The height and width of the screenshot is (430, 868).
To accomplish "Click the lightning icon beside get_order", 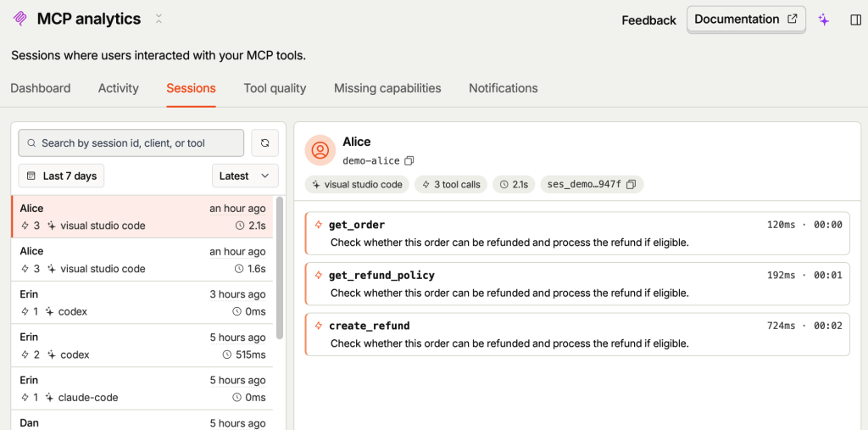I will click(319, 225).
